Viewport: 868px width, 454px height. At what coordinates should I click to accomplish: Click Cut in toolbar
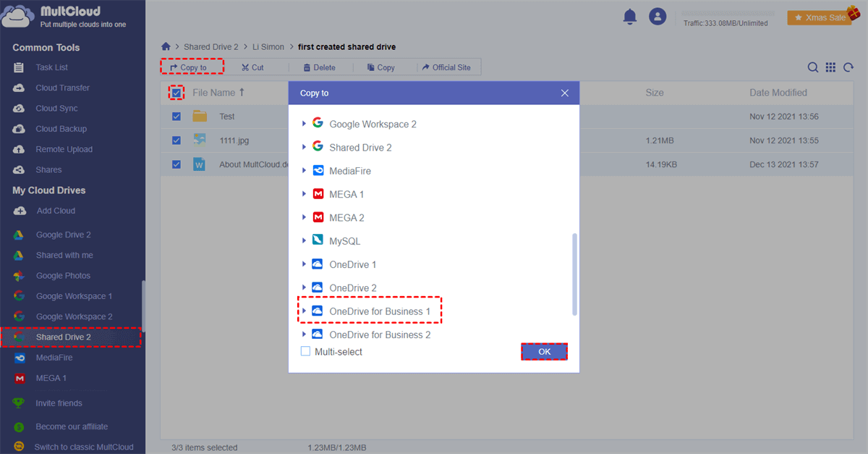[x=253, y=67]
